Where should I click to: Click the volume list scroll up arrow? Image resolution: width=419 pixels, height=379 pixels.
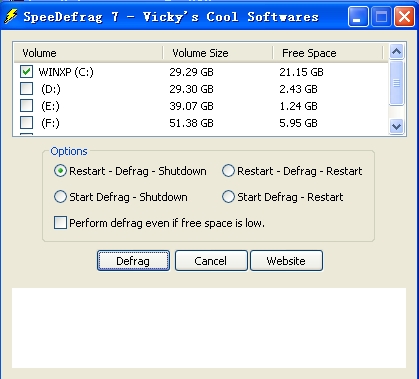click(396, 52)
